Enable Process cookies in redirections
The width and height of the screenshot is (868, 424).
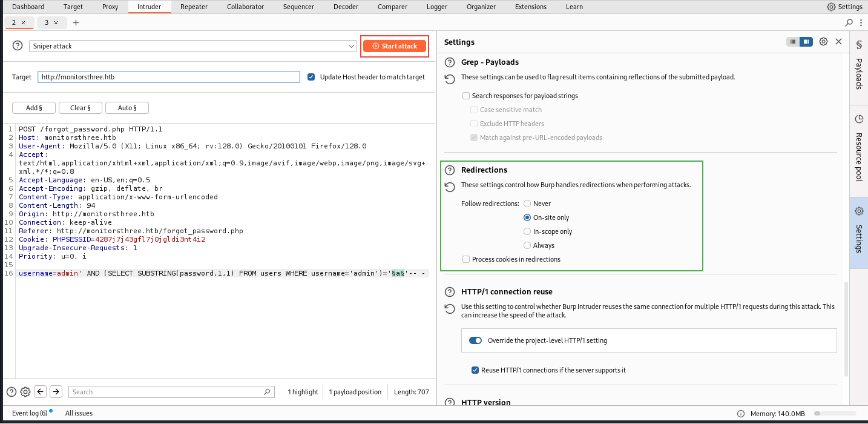pos(466,259)
